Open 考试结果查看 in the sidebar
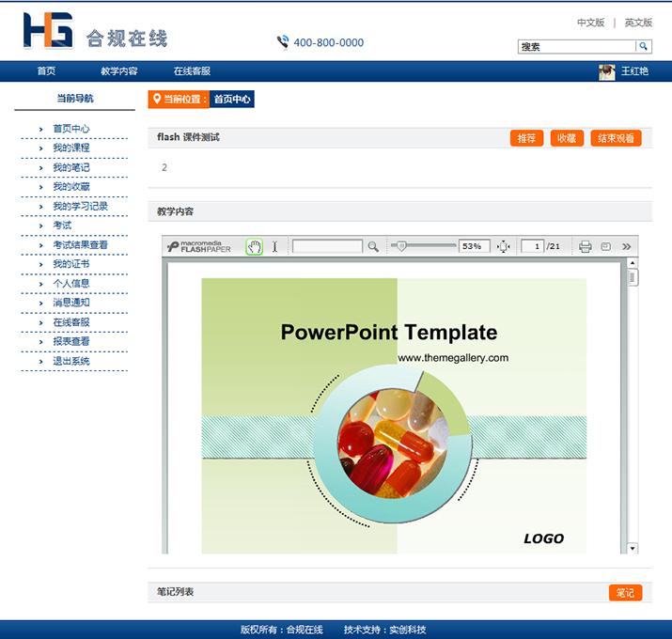This screenshot has height=639, width=672. coord(81,244)
